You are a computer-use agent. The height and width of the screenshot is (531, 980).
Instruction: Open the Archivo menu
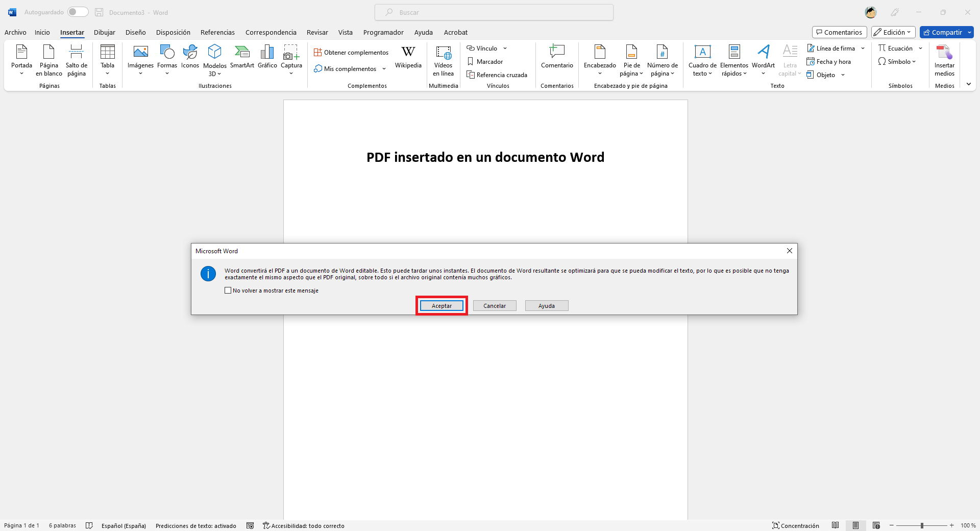15,32
